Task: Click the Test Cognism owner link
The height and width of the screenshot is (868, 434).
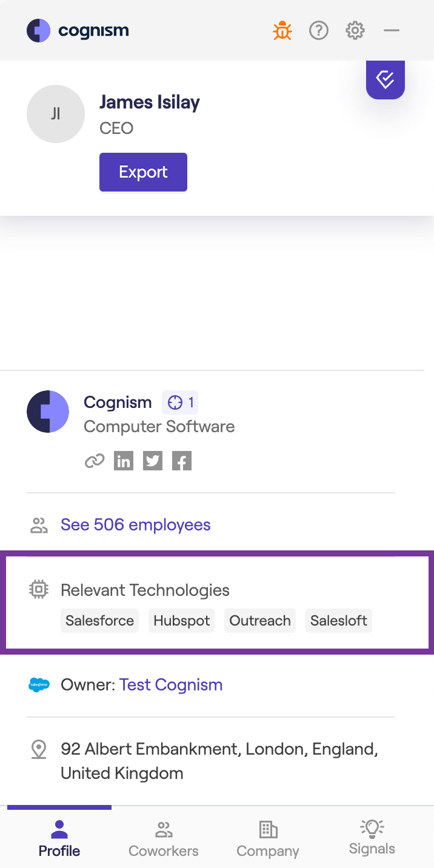Action: (171, 685)
